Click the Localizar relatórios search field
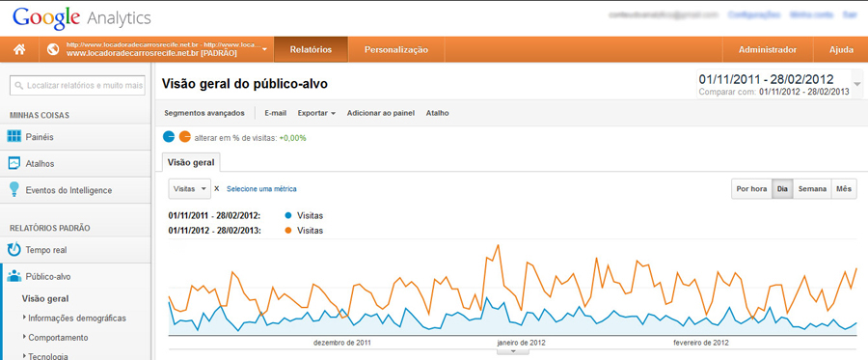The width and height of the screenshot is (868, 360). (77, 86)
